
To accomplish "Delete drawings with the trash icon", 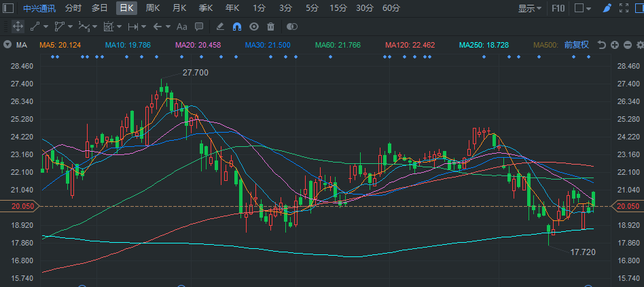I will point(270,27).
